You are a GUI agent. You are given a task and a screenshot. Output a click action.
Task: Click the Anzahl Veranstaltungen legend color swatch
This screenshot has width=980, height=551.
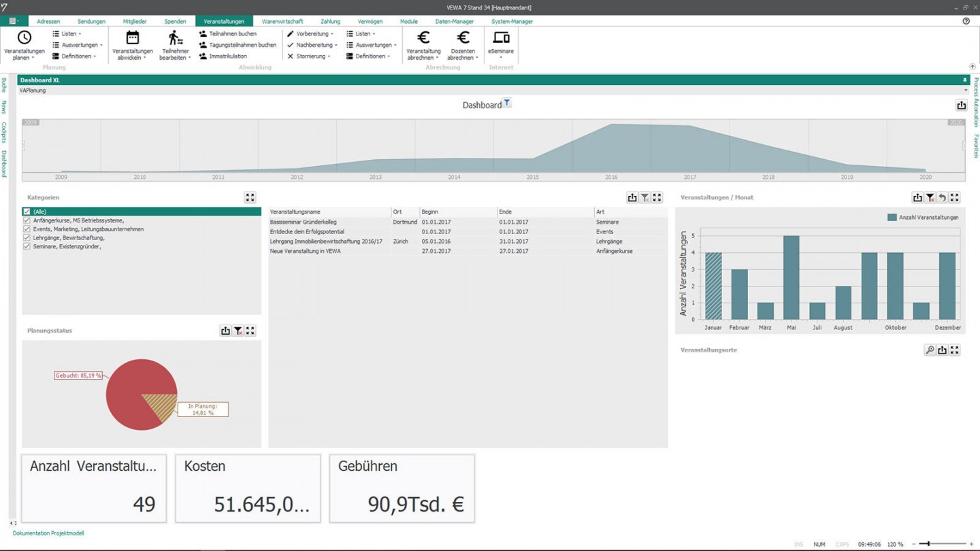coord(892,217)
